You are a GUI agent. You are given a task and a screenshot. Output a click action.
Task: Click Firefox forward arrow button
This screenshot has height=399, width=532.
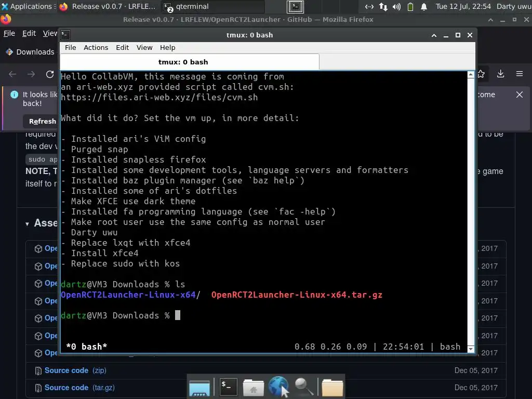pyautogui.click(x=31, y=74)
